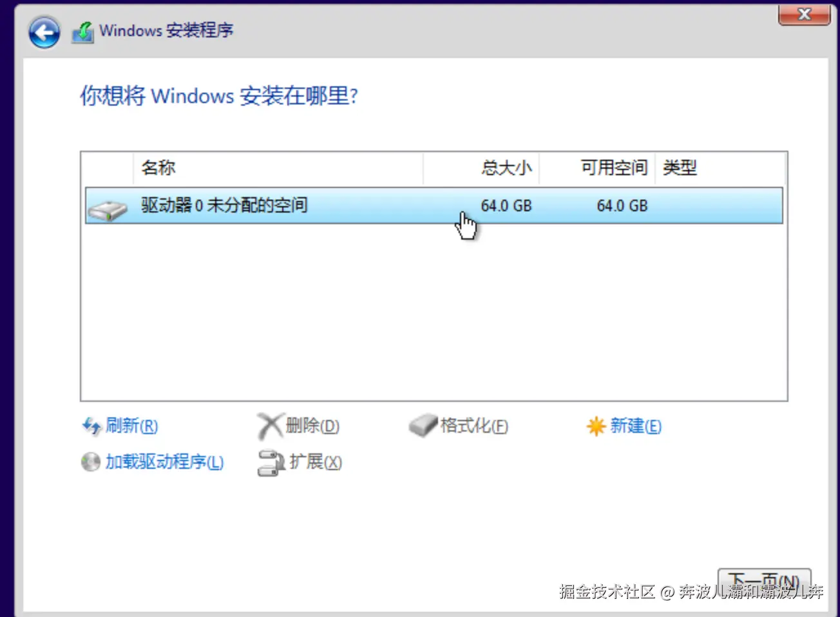Choose the 扩展(X) extend option
Viewport: 840px width, 617px height.
point(316,462)
